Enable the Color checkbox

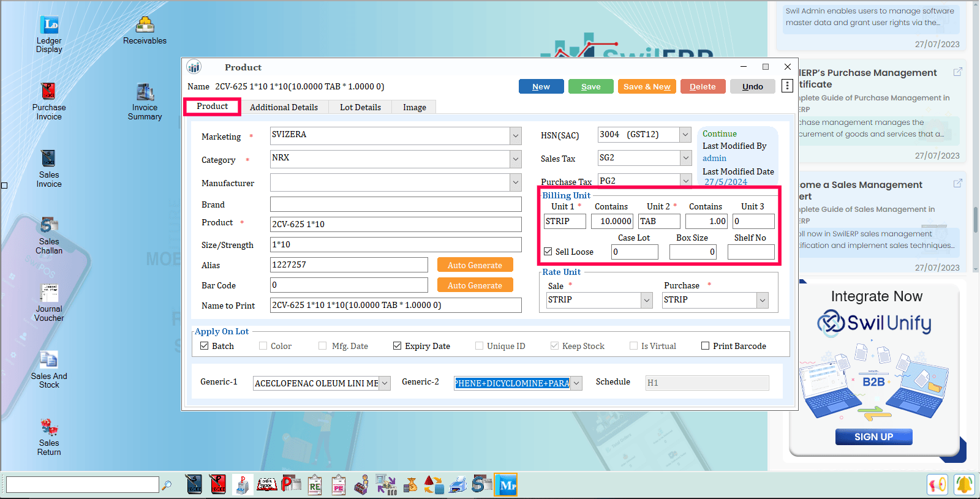coord(263,346)
